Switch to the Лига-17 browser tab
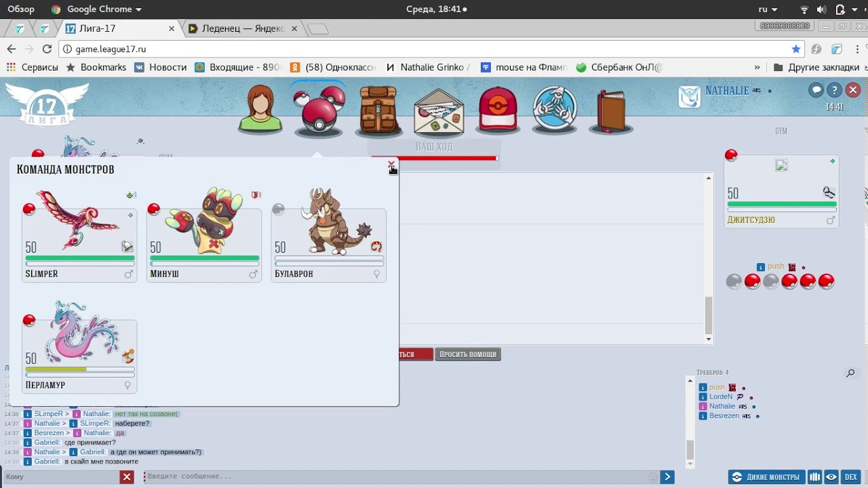This screenshot has width=868, height=488. point(120,28)
